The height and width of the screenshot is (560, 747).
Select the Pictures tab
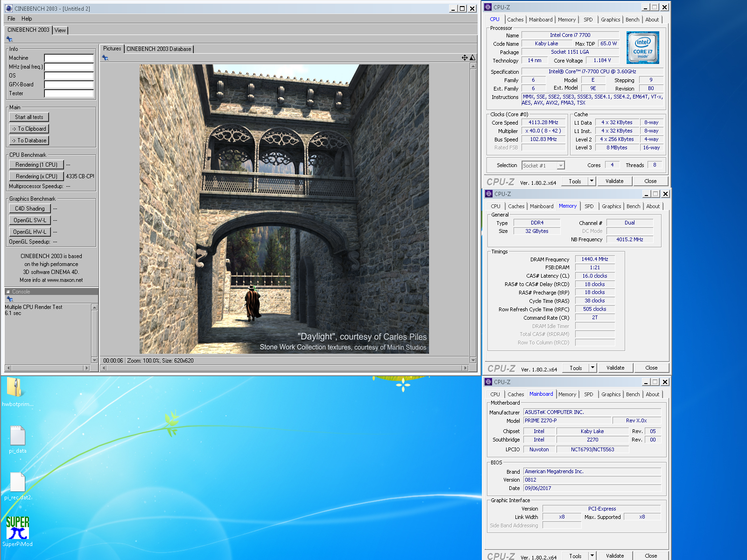point(112,49)
